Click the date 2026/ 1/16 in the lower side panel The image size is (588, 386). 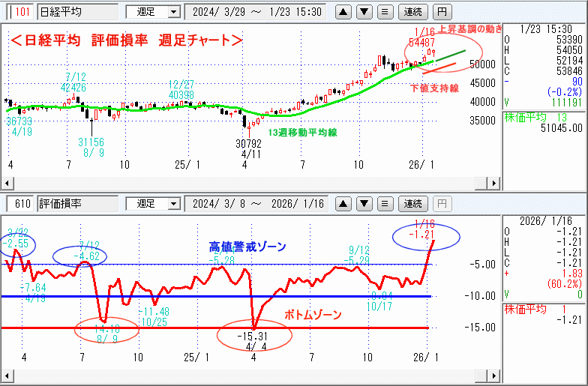point(546,220)
